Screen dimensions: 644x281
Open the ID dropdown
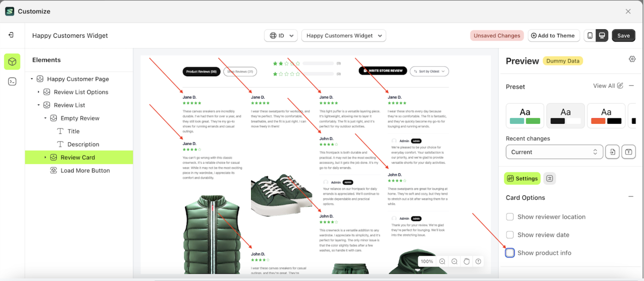coord(280,35)
